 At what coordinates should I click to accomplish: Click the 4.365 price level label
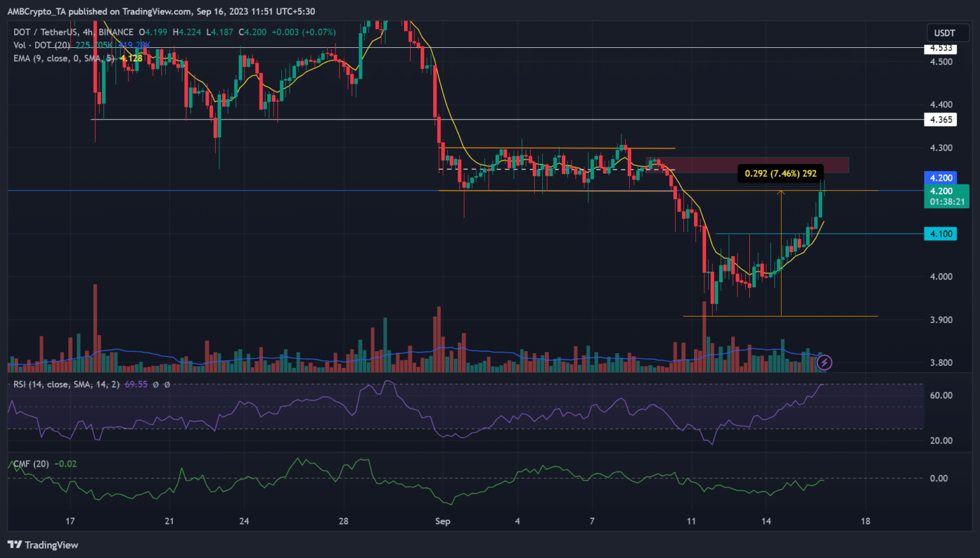coord(940,119)
